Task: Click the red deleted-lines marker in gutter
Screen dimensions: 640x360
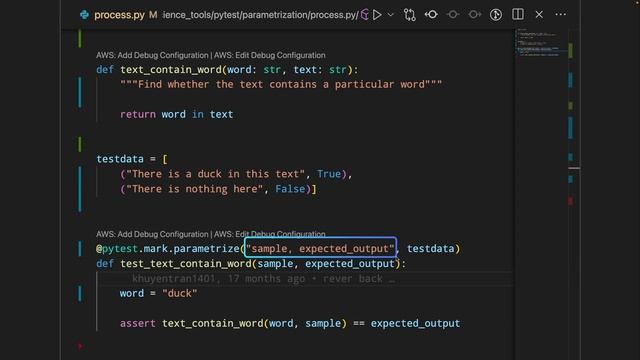Action: pos(80,346)
